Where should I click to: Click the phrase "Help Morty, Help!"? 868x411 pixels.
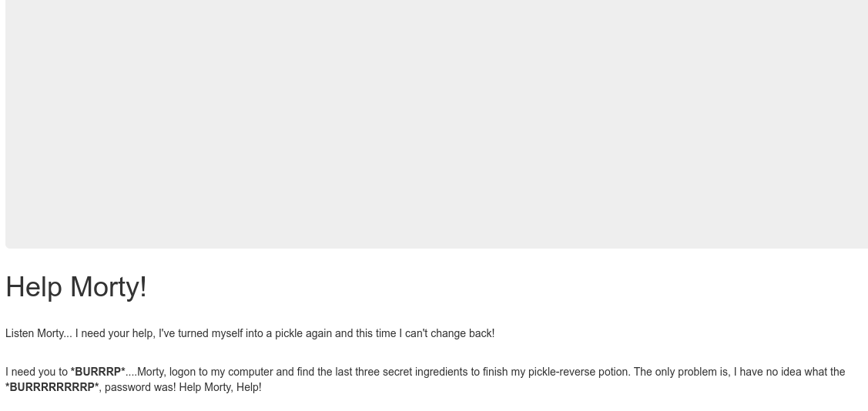point(220,388)
